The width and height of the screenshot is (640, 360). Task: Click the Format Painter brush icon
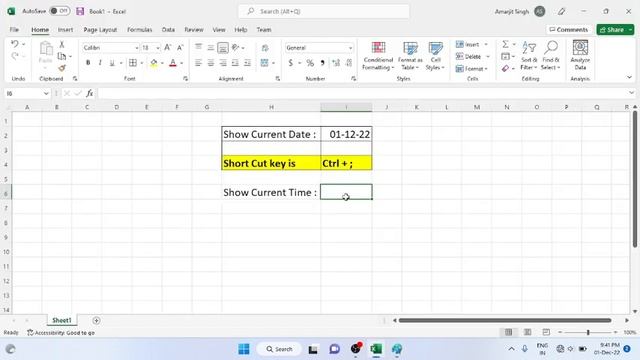(62, 68)
